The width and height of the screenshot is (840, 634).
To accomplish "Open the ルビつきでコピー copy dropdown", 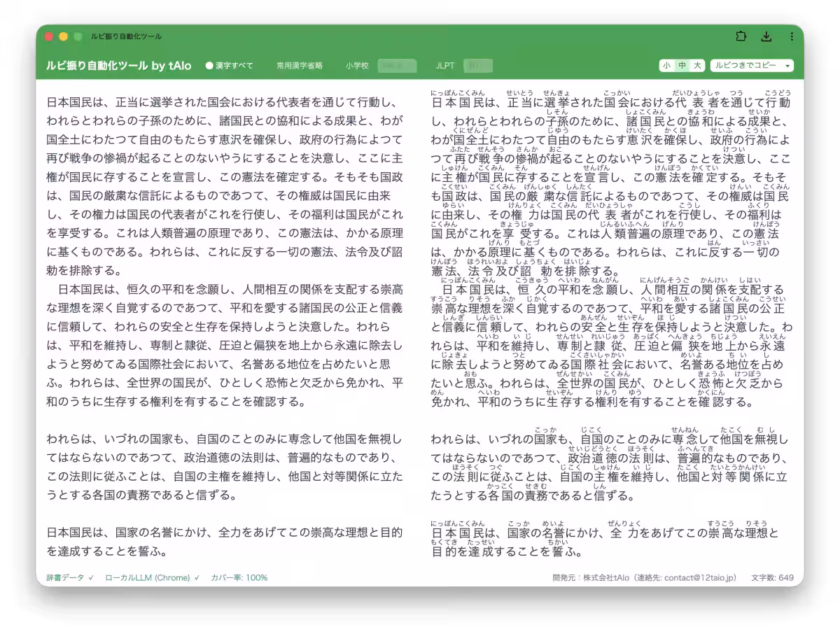I will 752,66.
